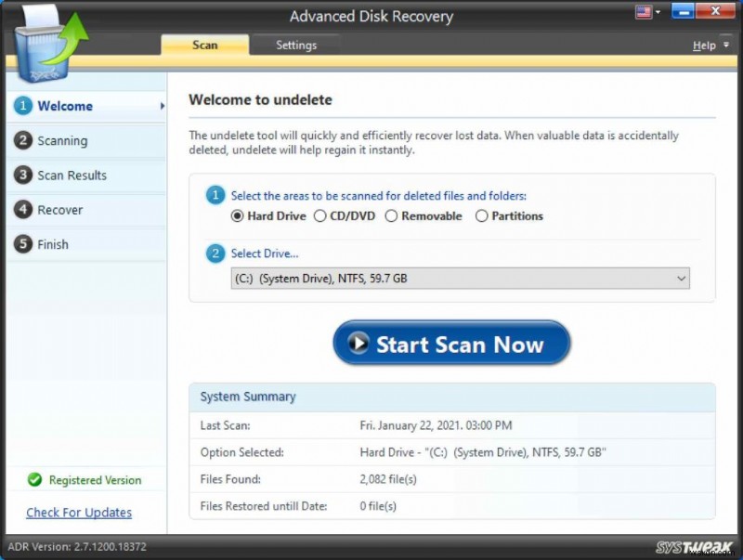
Task: Switch to the Settings tab
Action: [x=295, y=44]
